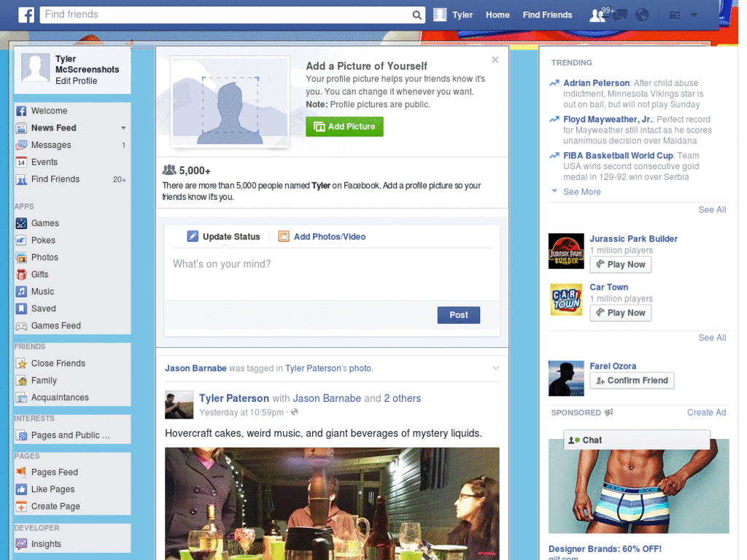Open Pages and Public interests item
The width and height of the screenshot is (747, 560).
(71, 435)
